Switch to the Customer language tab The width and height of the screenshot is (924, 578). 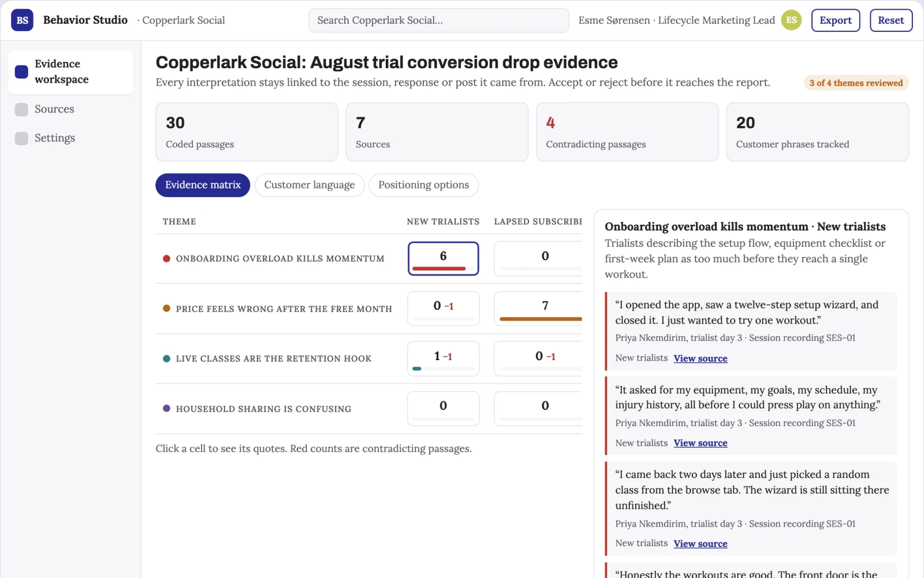point(310,185)
